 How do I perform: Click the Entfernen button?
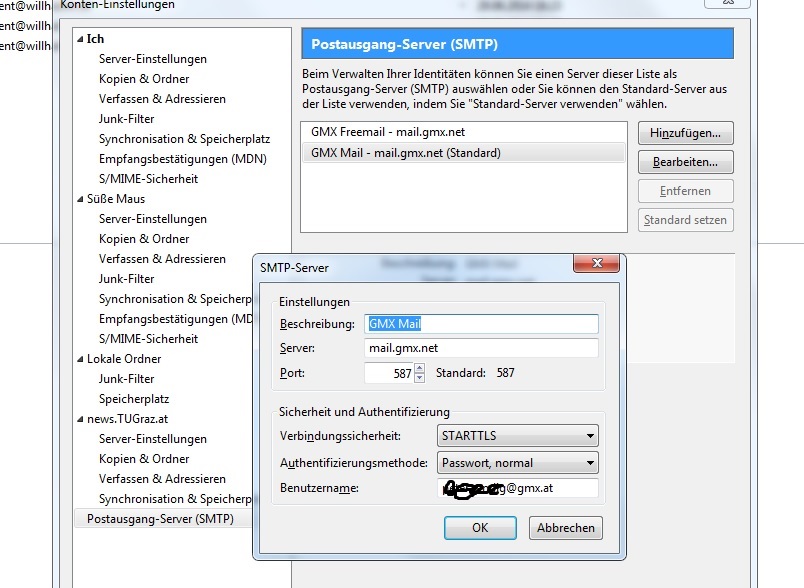pos(686,191)
